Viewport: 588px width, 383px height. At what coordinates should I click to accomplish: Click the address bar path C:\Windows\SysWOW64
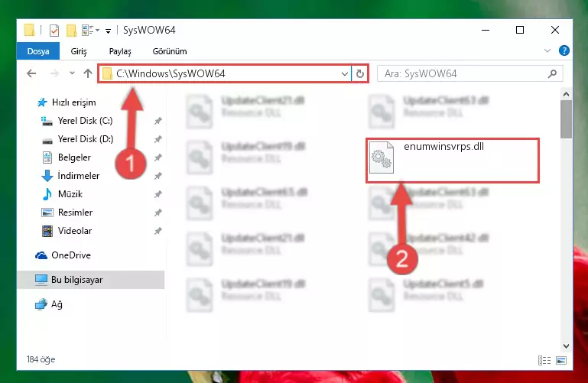click(171, 73)
